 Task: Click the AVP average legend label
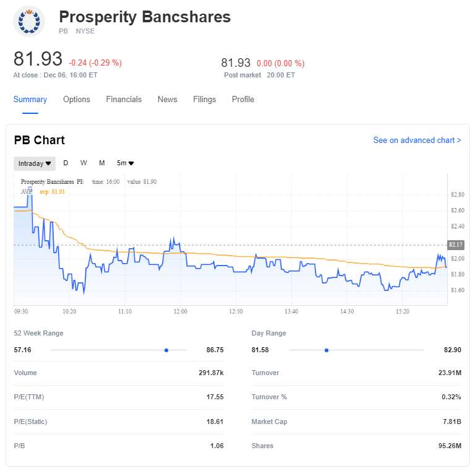click(27, 192)
